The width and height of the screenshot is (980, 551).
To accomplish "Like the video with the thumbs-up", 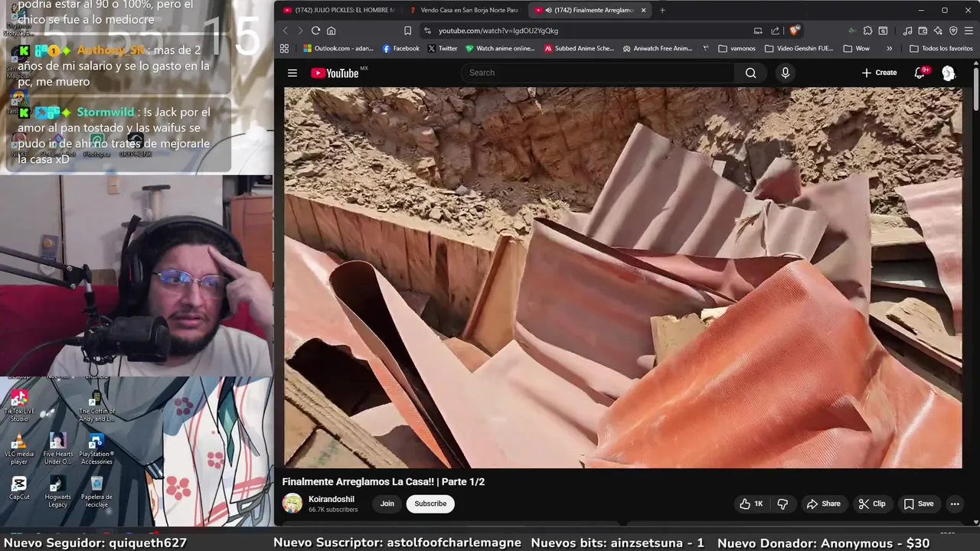I will tap(751, 504).
